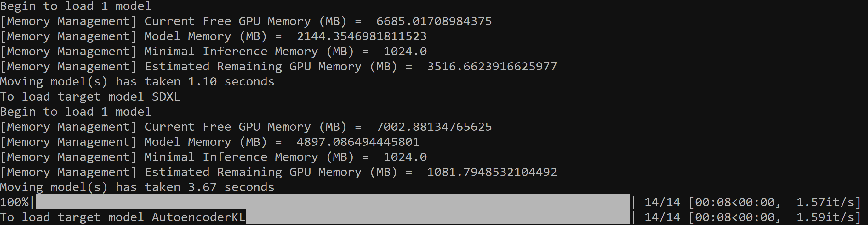This screenshot has height=225, width=868.
Task: Click the 1.59it/s progress speed readout
Action: 828,217
